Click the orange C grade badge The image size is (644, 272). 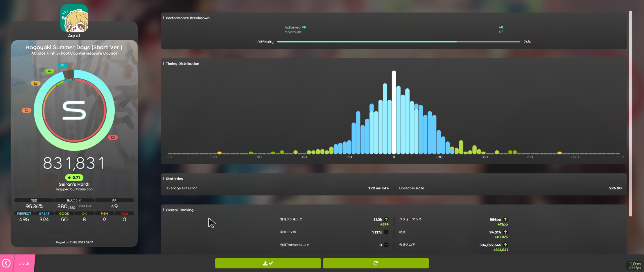point(26,110)
